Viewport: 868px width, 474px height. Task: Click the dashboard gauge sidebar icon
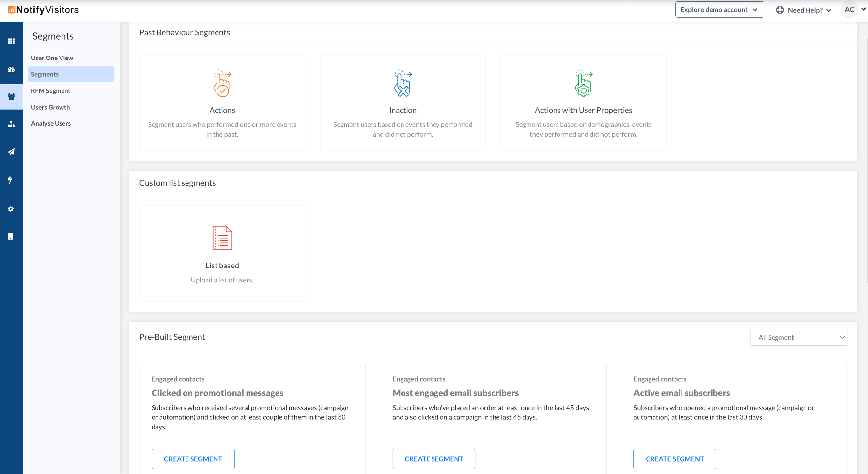(11, 69)
